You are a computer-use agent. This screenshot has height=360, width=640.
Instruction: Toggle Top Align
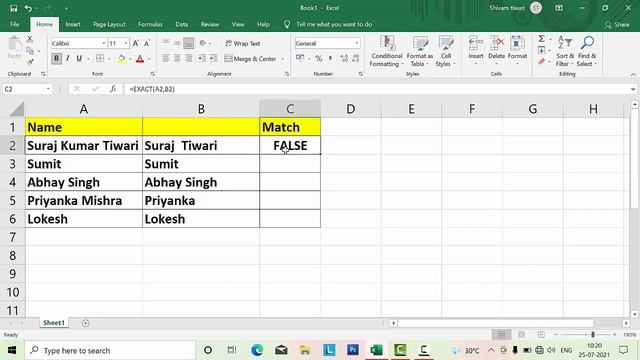166,43
